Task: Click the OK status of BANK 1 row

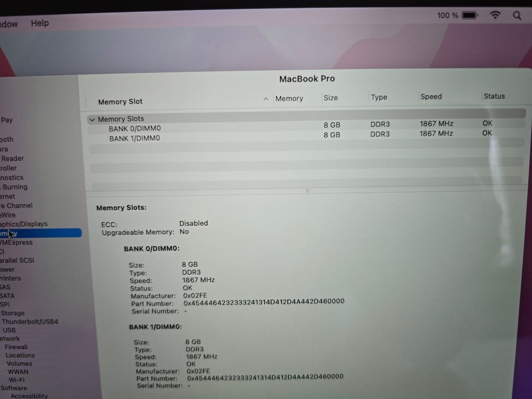Action: [487, 133]
